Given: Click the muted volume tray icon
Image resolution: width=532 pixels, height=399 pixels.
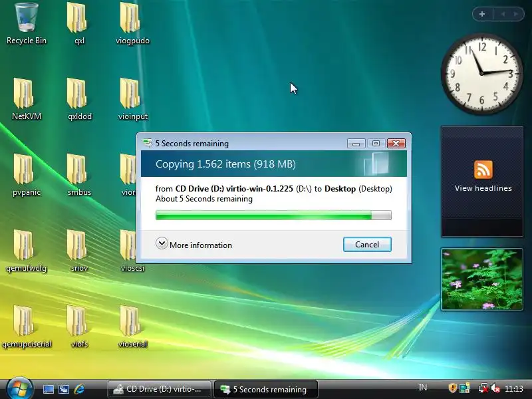Looking at the screenshot, I should tap(495, 388).
